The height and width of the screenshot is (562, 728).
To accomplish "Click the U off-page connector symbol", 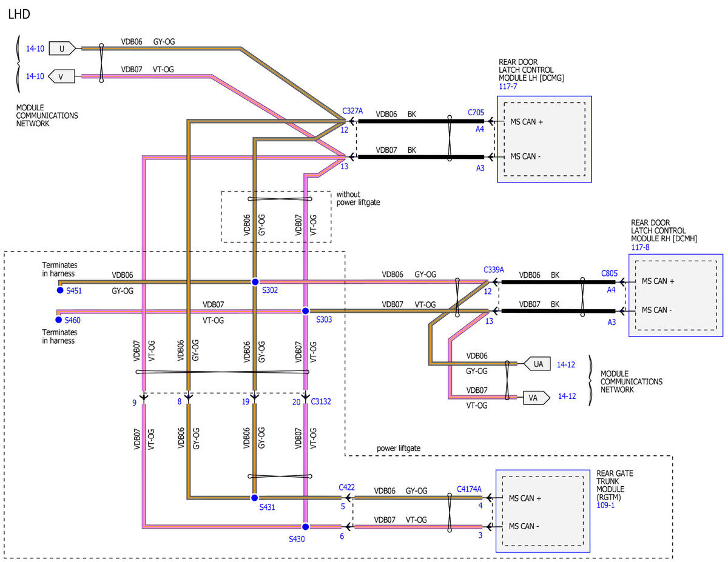I will pyautogui.click(x=61, y=47).
